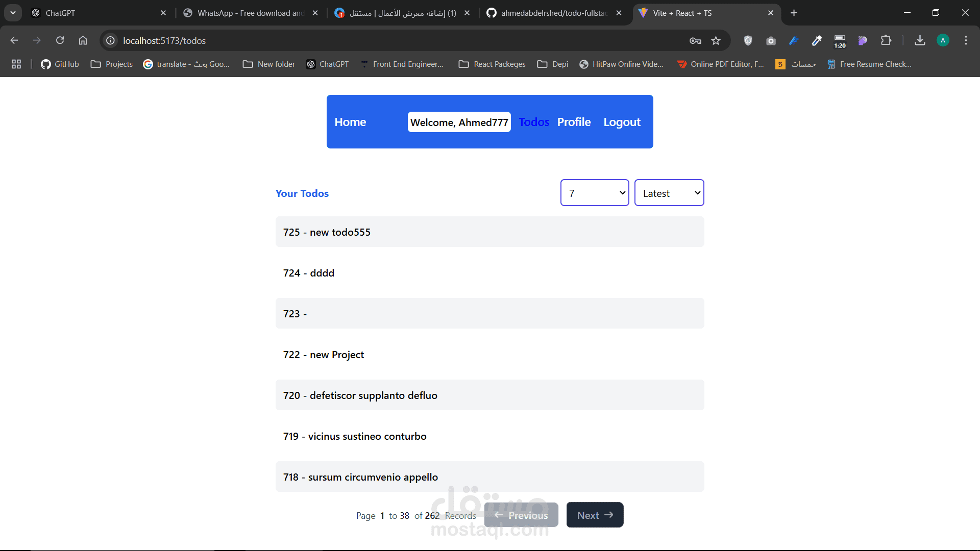
Task: Open the React Packeges bookmark folder
Action: (x=492, y=64)
